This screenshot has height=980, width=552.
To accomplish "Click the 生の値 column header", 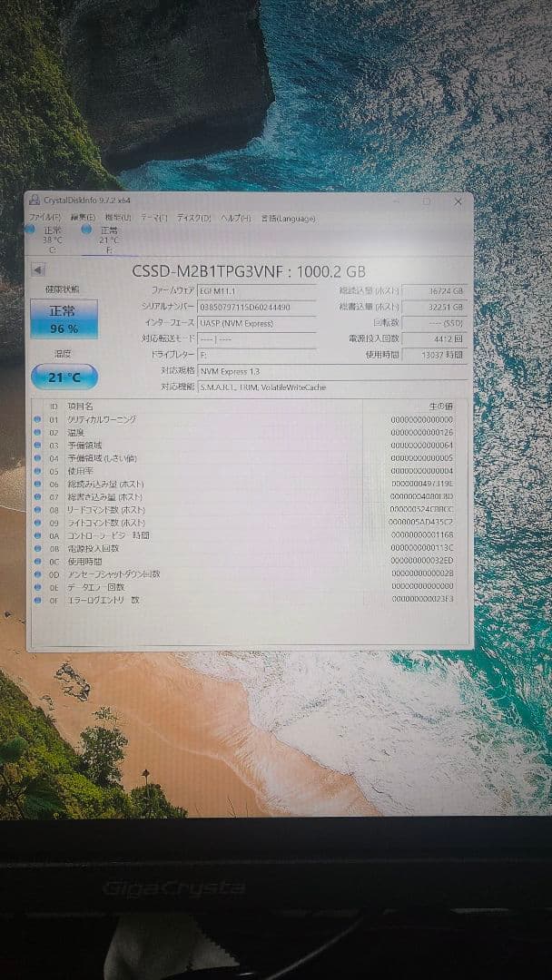I will pos(439,406).
